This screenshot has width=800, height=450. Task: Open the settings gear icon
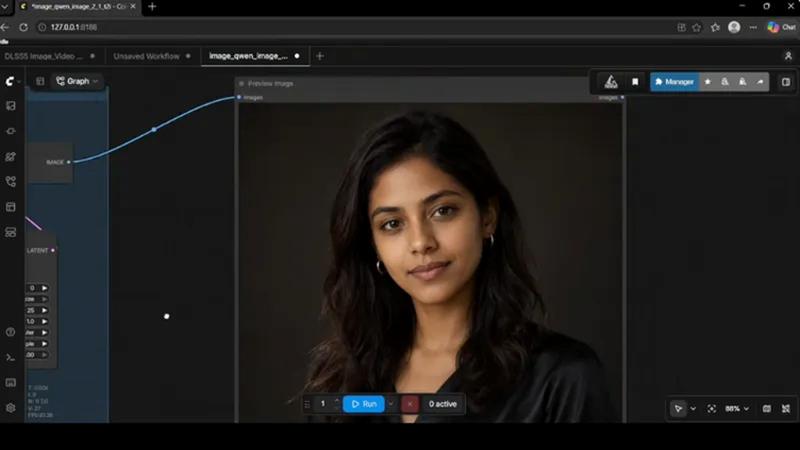10,408
